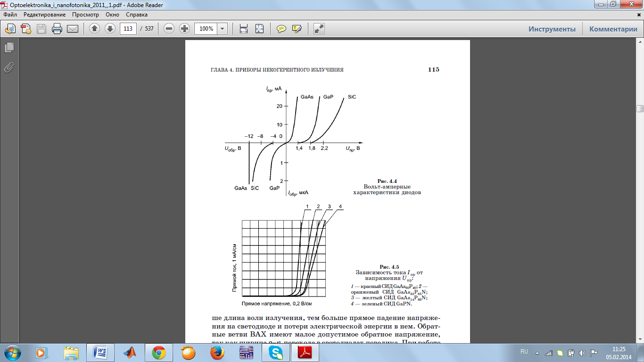644x362 pixels.
Task: Click the Create PDF online icon
Action: coord(25,29)
